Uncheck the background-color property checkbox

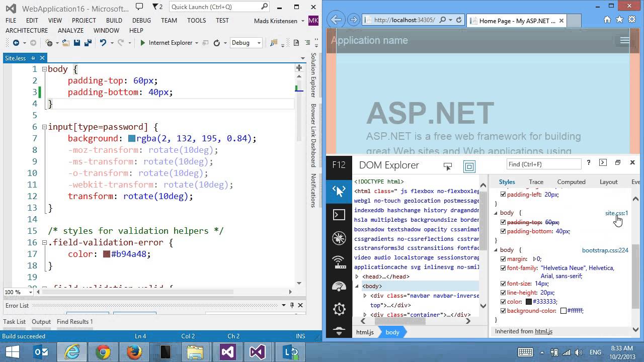pos(503,311)
